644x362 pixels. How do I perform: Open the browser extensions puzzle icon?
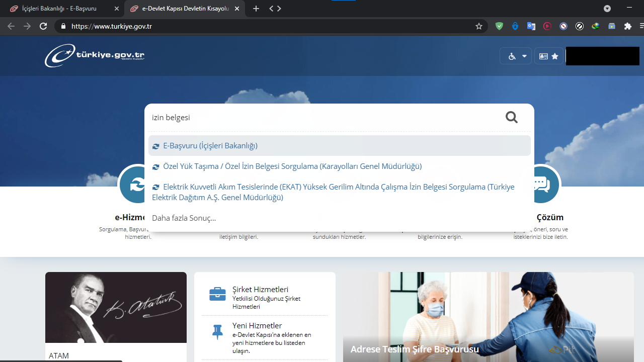pyautogui.click(x=627, y=26)
